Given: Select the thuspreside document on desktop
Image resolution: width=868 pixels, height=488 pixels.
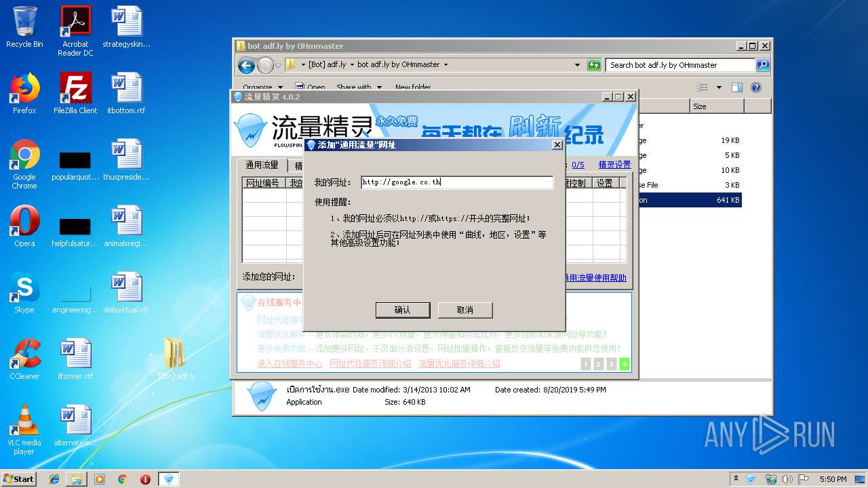Looking at the screenshot, I should tap(126, 160).
